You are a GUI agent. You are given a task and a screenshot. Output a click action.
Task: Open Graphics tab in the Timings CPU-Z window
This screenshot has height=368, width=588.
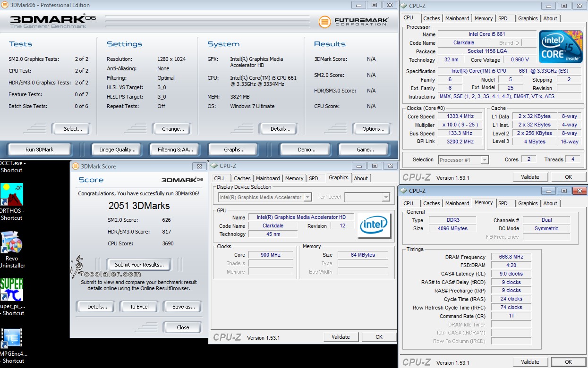pyautogui.click(x=528, y=203)
